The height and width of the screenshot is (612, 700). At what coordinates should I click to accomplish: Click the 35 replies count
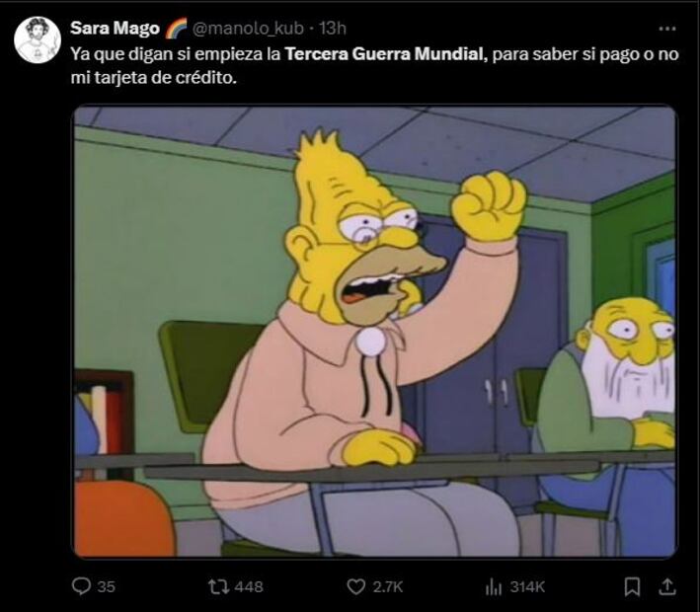(x=107, y=586)
